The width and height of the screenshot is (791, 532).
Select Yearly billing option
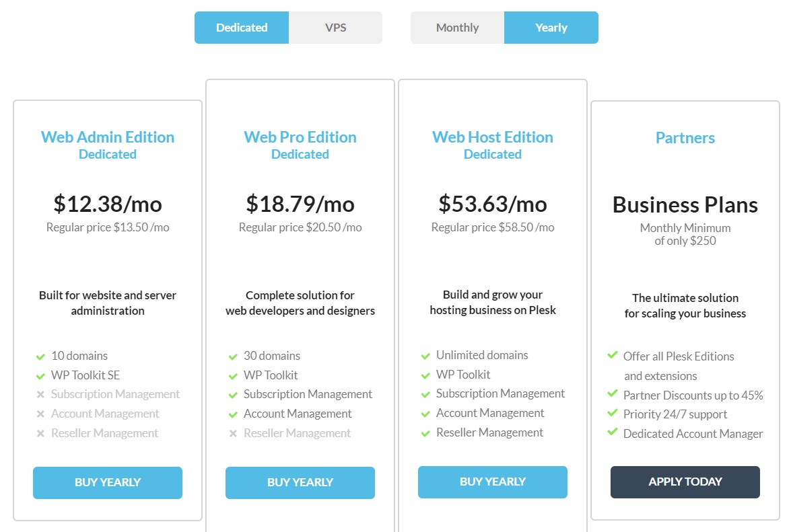click(x=551, y=28)
